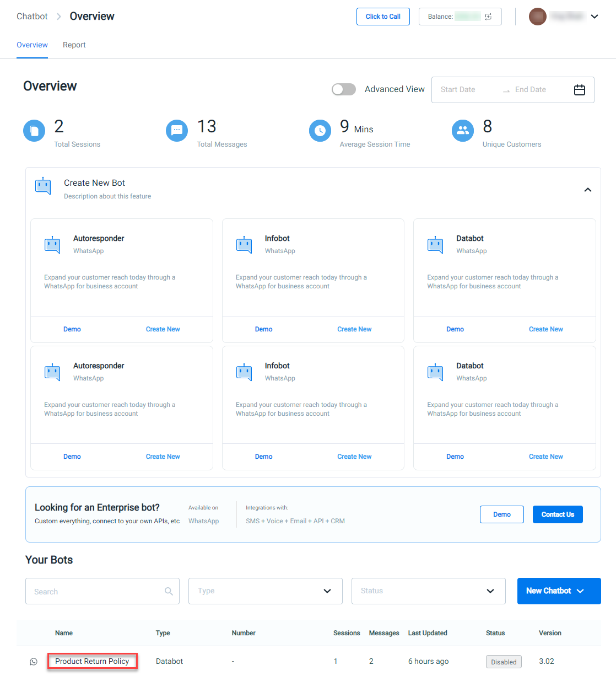
Task: Click the Average Session Time clock icon
Action: click(320, 131)
